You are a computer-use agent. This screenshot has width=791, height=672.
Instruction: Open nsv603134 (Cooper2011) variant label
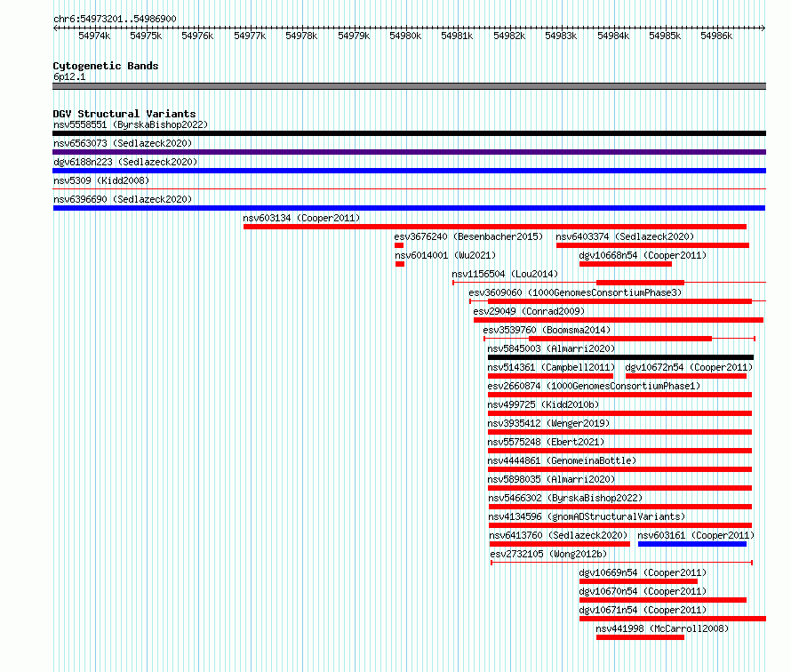click(x=301, y=218)
